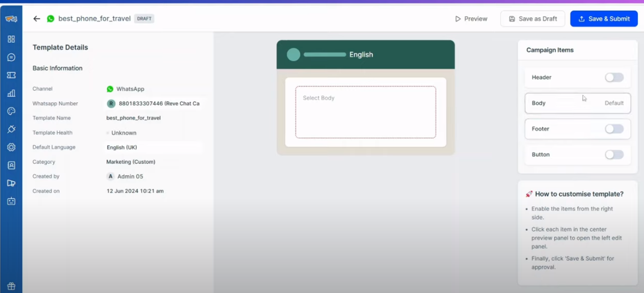The image size is (644, 293).
Task: Open the bar chart reports icon
Action: [11, 93]
